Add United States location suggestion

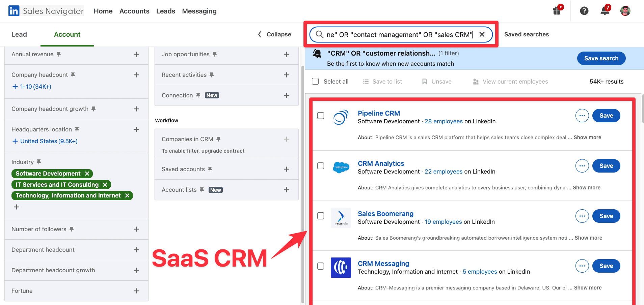coord(45,141)
